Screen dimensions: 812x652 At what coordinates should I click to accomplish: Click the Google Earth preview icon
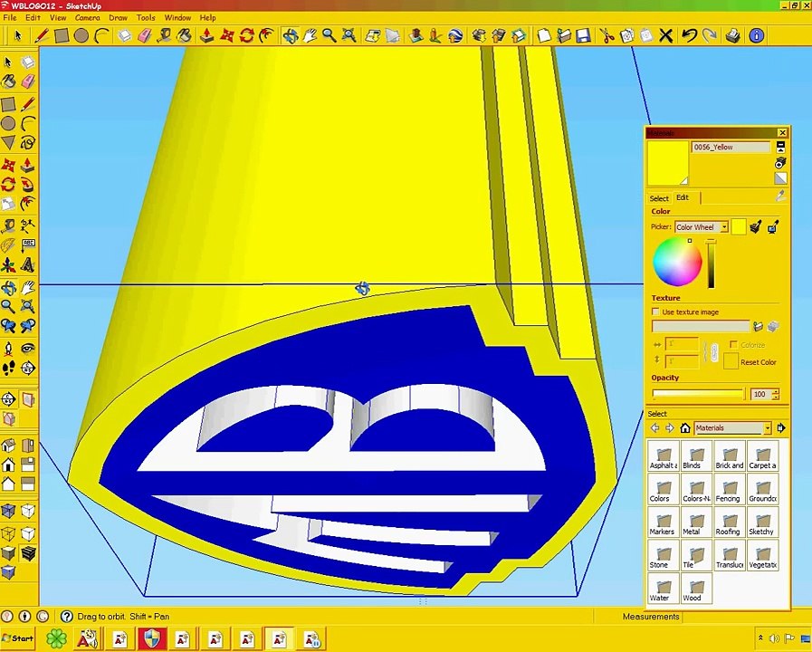point(454,35)
